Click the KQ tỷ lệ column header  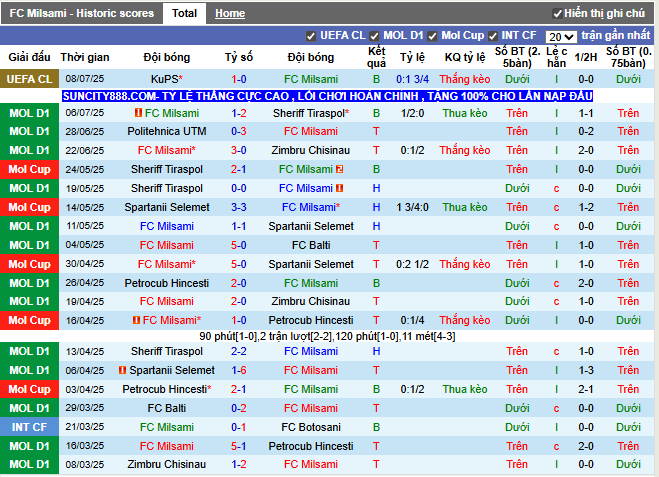[x=465, y=57]
